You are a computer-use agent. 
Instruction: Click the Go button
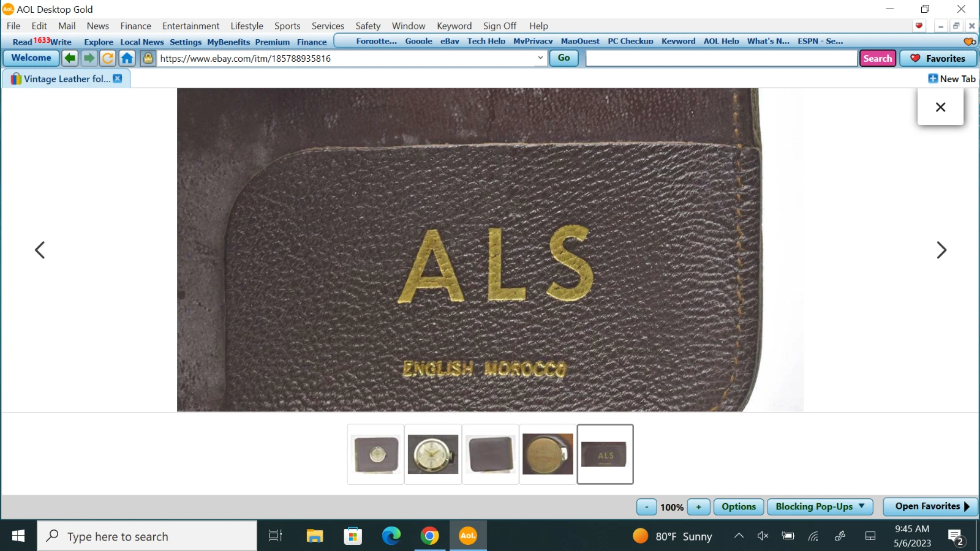click(x=564, y=58)
